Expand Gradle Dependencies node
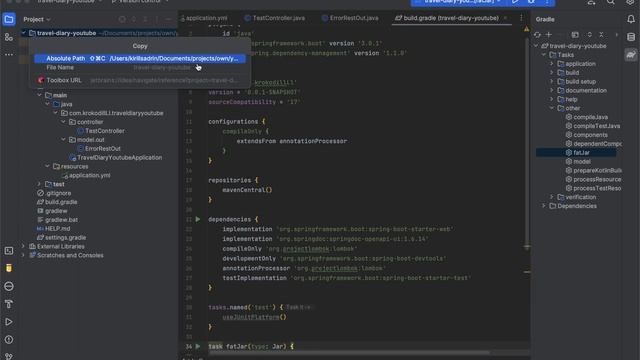 544,206
